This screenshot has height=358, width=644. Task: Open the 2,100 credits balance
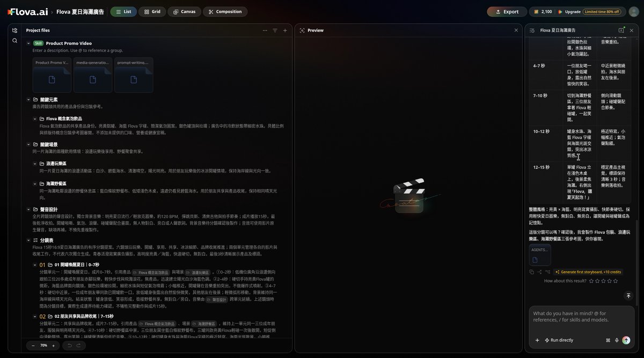[542, 11]
